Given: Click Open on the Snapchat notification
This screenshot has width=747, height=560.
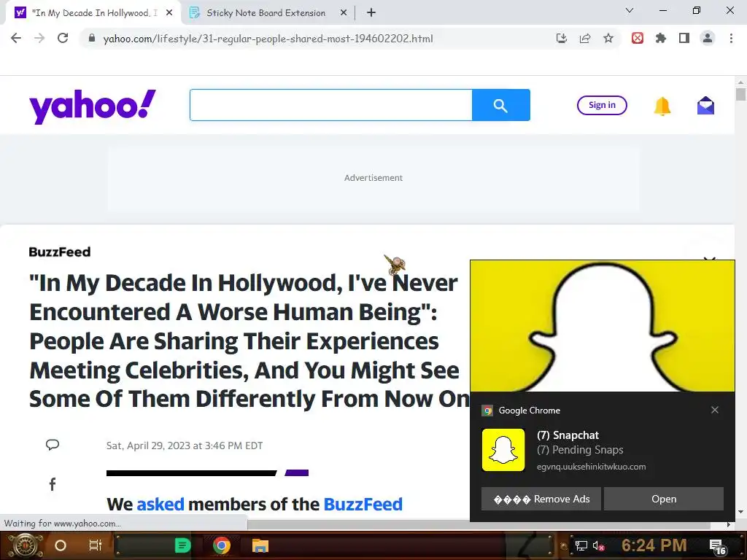Looking at the screenshot, I should coord(664,499).
